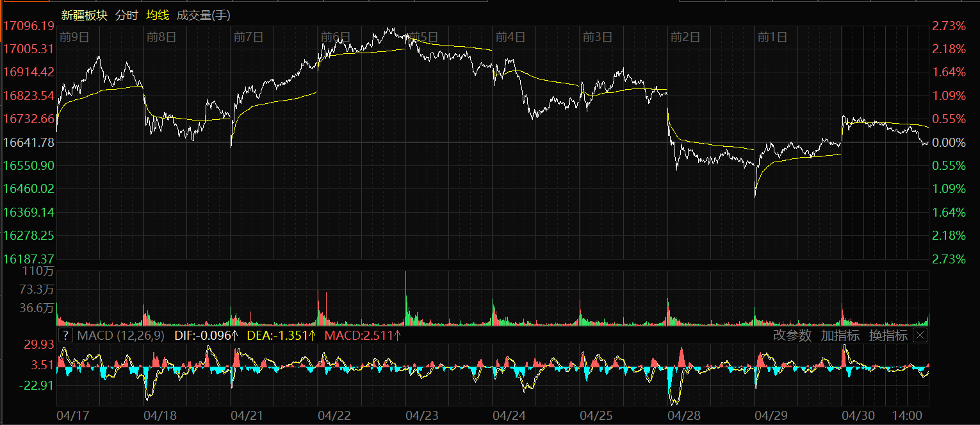Click 加指标 to add an indicator
980x425 pixels.
pyautogui.click(x=840, y=335)
